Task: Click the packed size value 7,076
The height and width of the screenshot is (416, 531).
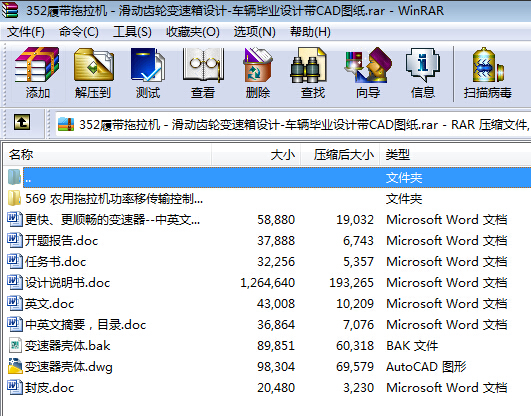Action: [x=358, y=325]
